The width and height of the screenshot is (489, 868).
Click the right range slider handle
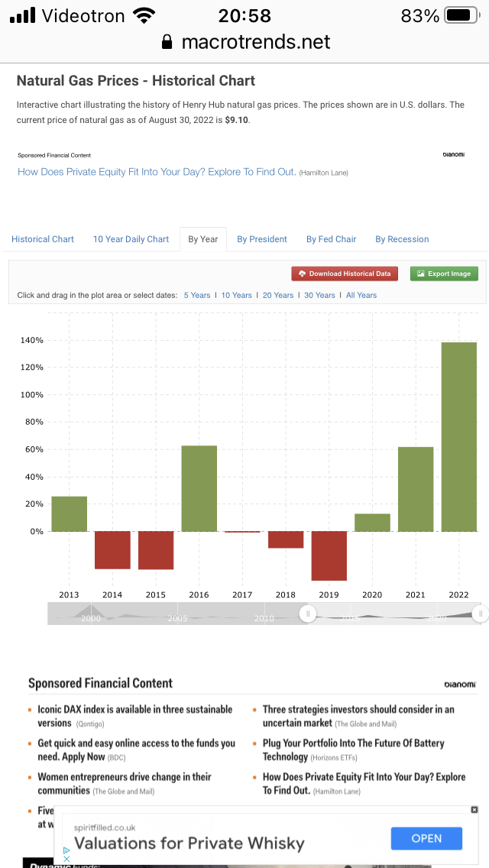[481, 614]
